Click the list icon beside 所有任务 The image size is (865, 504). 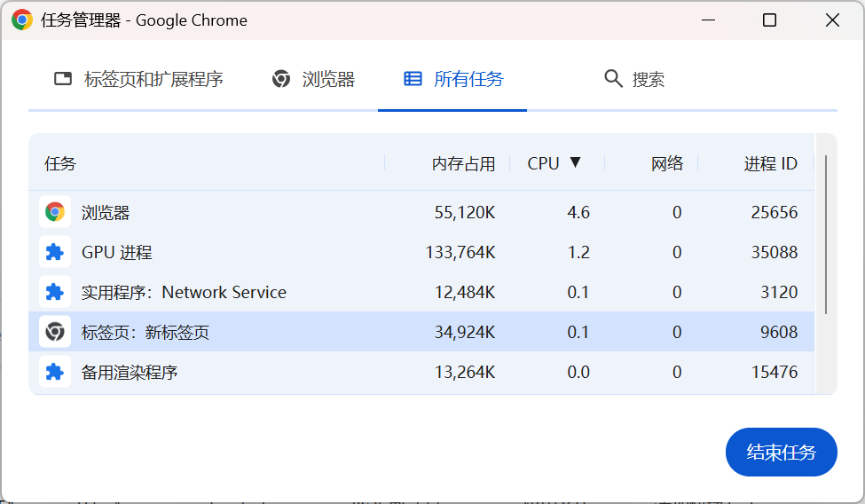click(x=413, y=79)
